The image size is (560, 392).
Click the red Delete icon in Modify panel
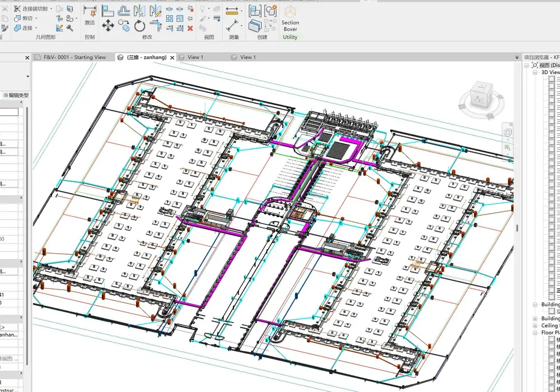190,28
